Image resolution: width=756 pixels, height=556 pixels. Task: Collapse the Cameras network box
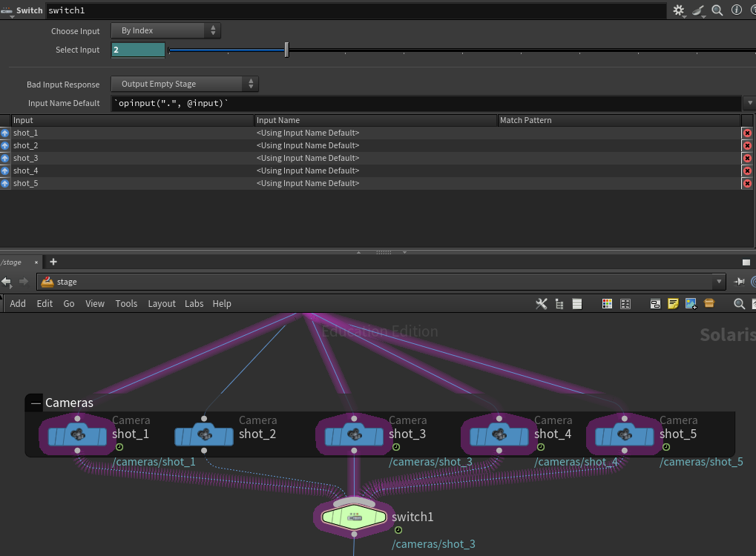(x=34, y=403)
